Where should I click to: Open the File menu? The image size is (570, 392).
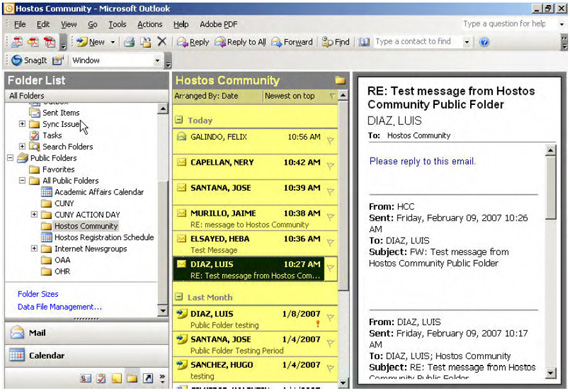(20, 24)
